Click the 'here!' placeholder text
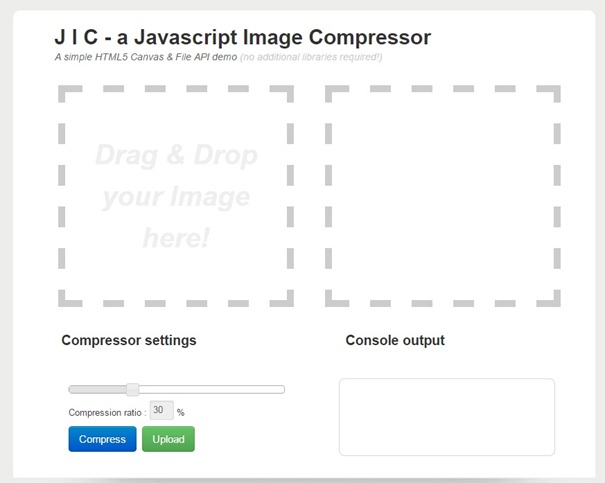The image size is (605, 483). (x=176, y=238)
